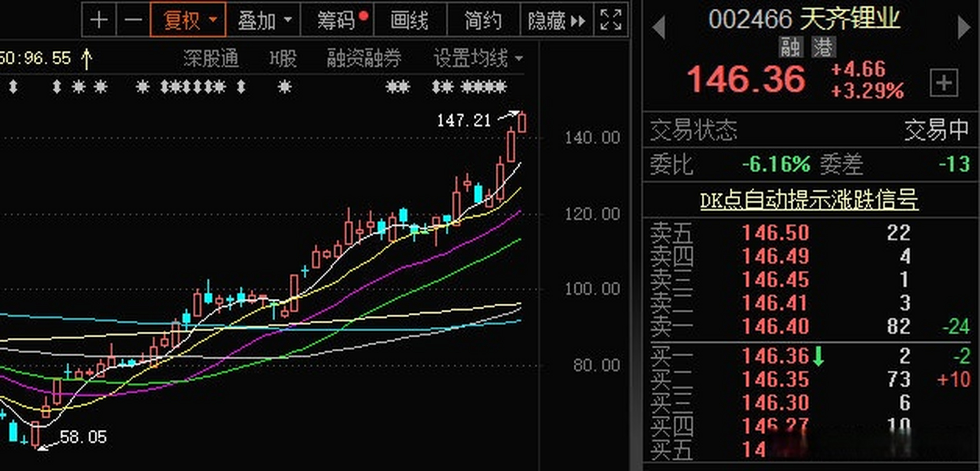The height and width of the screenshot is (471, 980).
Task: Click 隐藏 to hide the side panel
Action: click(x=557, y=20)
